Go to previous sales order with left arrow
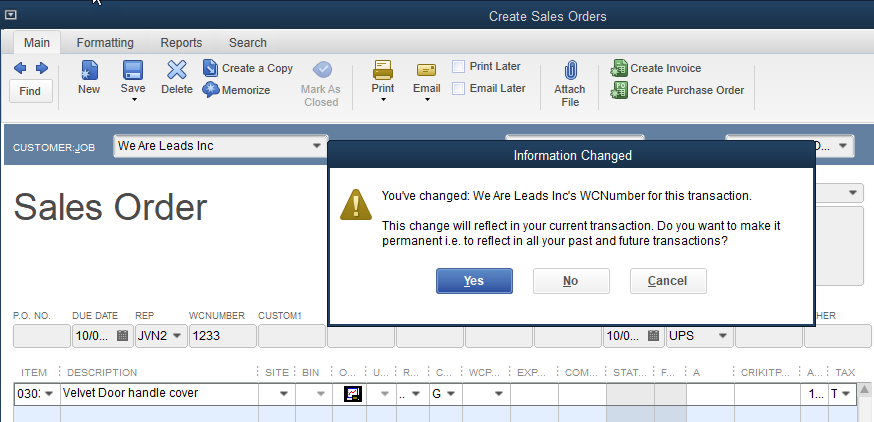The width and height of the screenshot is (874, 422). pos(20,68)
